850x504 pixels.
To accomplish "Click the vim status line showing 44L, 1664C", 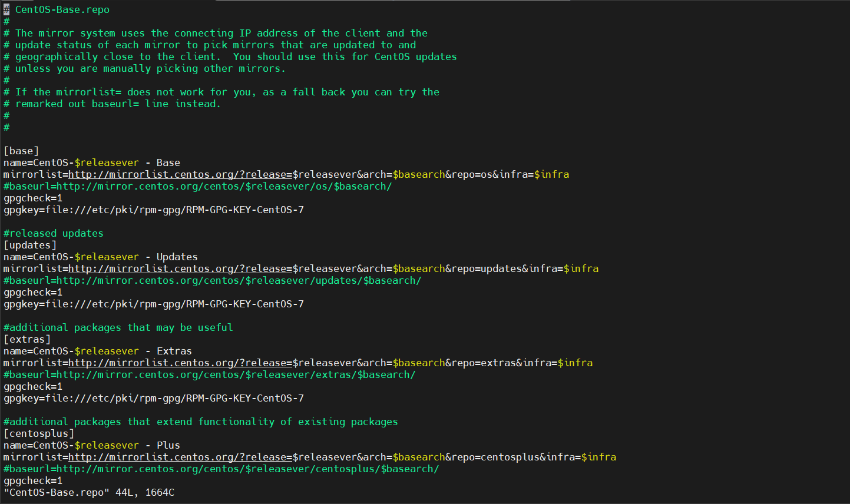I will click(89, 492).
